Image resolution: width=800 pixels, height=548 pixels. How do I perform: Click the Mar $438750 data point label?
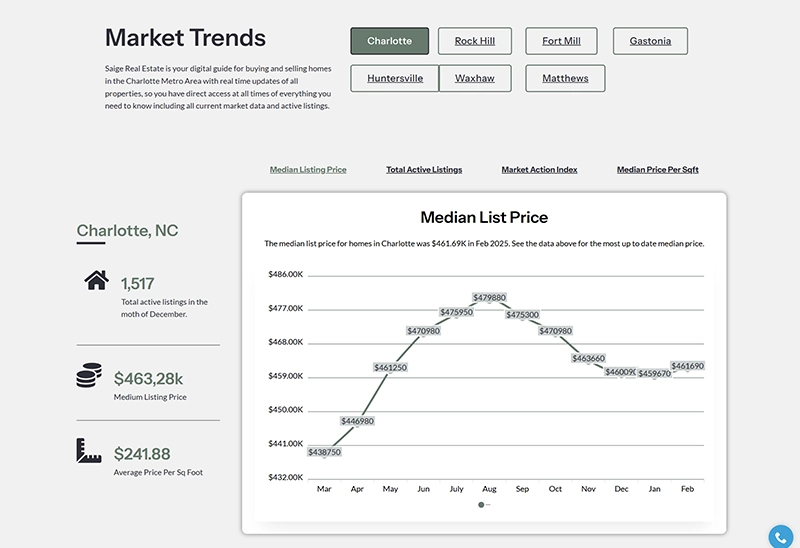[324, 452]
